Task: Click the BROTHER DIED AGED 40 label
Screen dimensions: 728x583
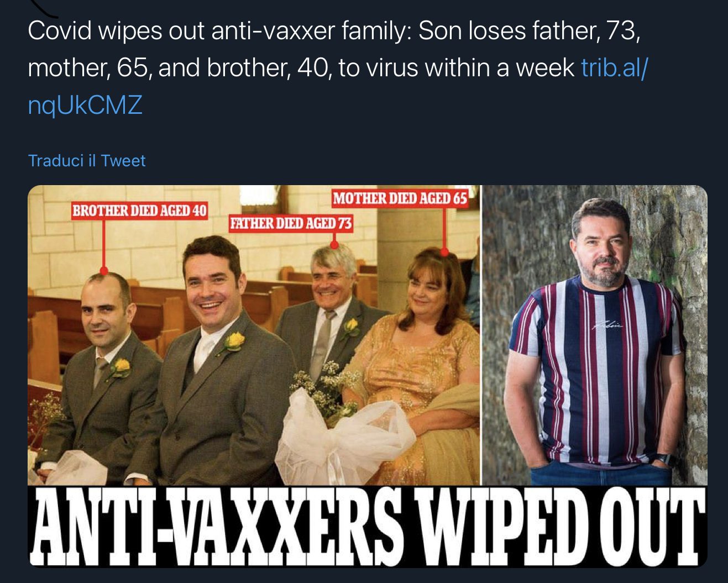Action: 140,211
